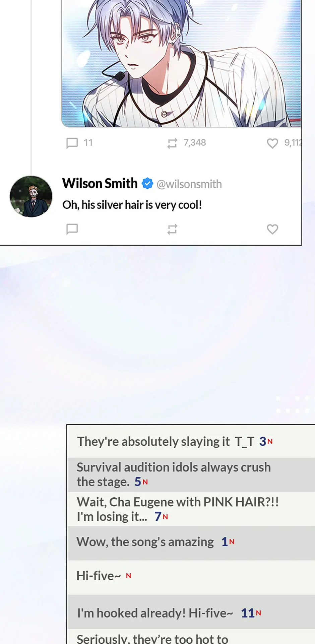315x644 pixels.
Task: Click the 7 comment count next to 'I'm losing it...'
Action: point(158,516)
